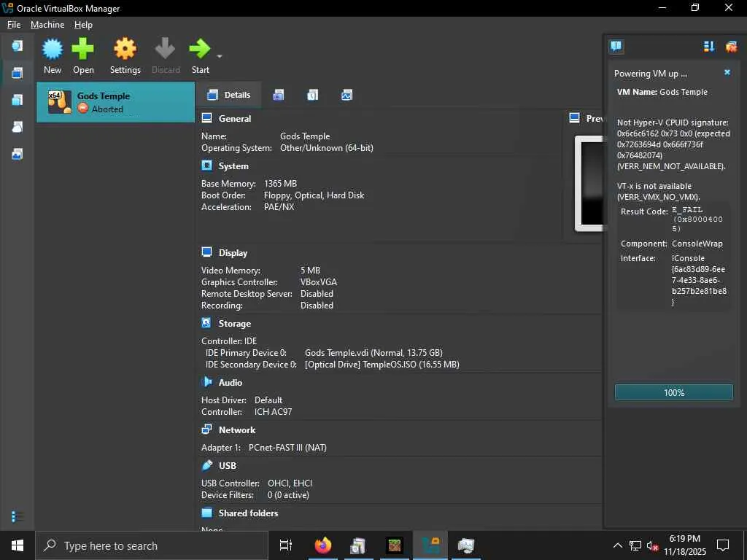The width and height of the screenshot is (747, 560).
Task: Click the Audio section header
Action: tap(230, 382)
